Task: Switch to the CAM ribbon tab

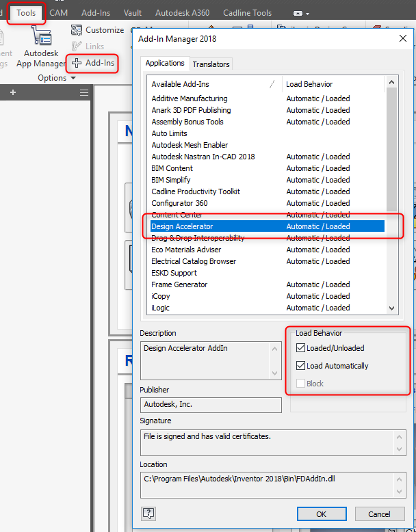Action: (58, 13)
